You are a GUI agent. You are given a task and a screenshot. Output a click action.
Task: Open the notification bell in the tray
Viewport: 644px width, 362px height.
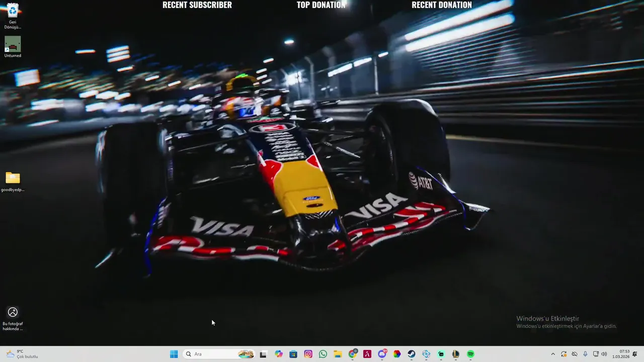(x=635, y=354)
